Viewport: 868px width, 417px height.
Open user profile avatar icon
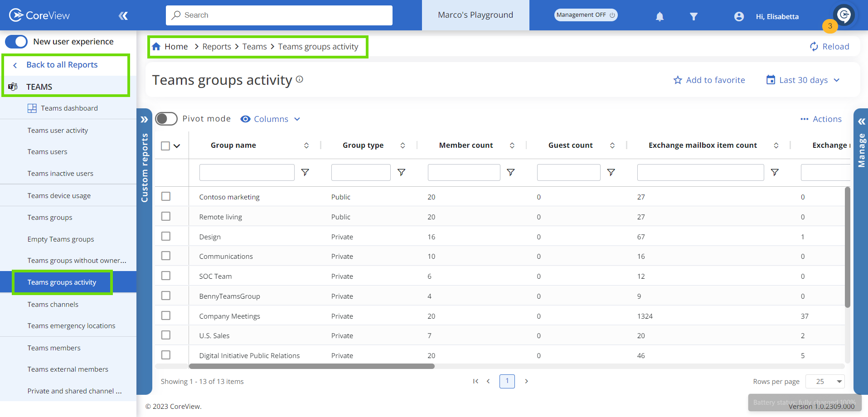click(x=739, y=17)
